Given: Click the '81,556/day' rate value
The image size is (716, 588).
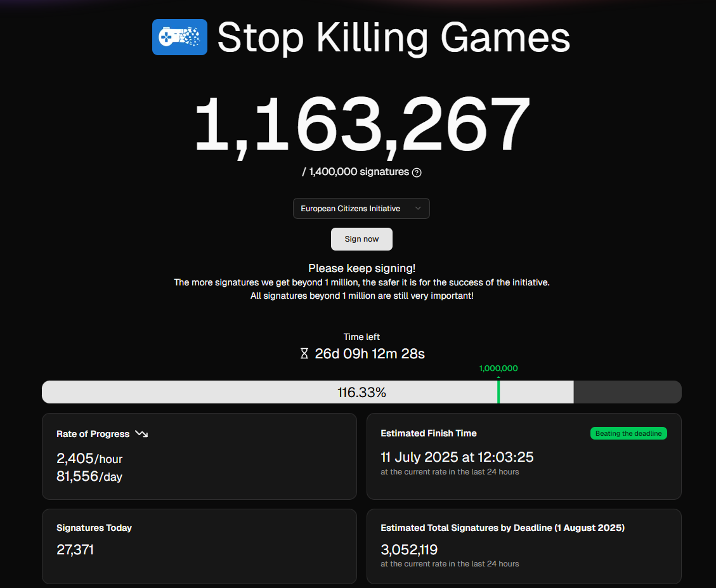Looking at the screenshot, I should 89,476.
